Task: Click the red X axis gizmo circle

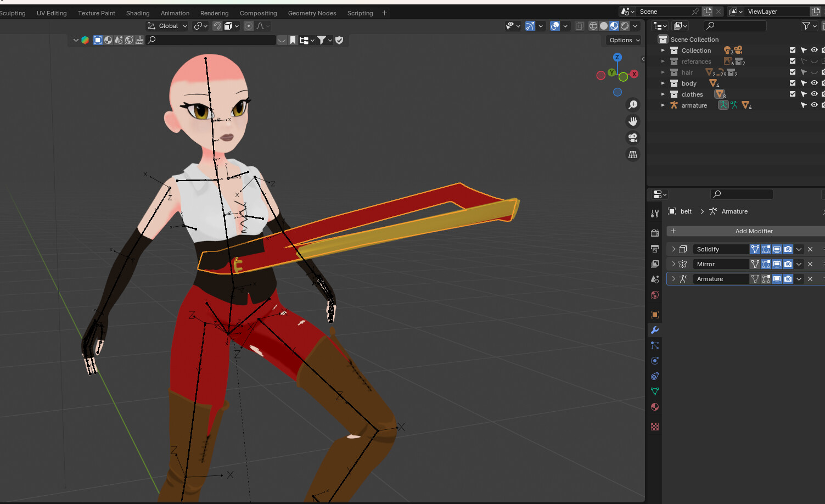Action: 634,74
